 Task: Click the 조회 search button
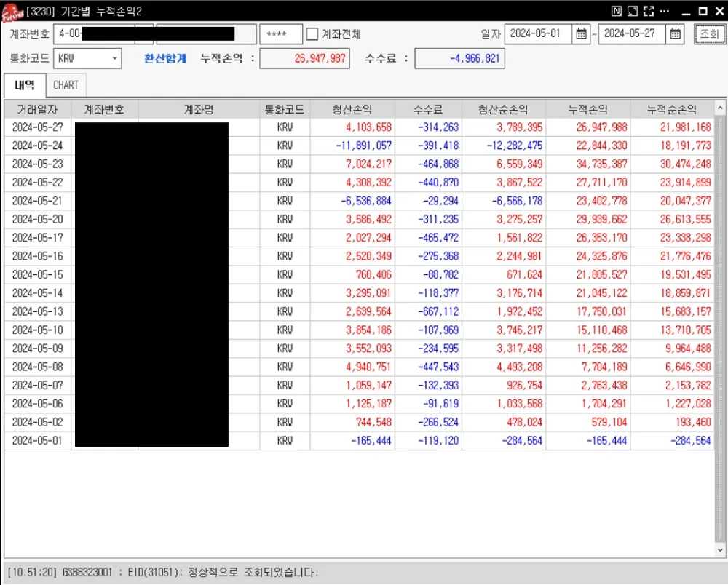709,34
